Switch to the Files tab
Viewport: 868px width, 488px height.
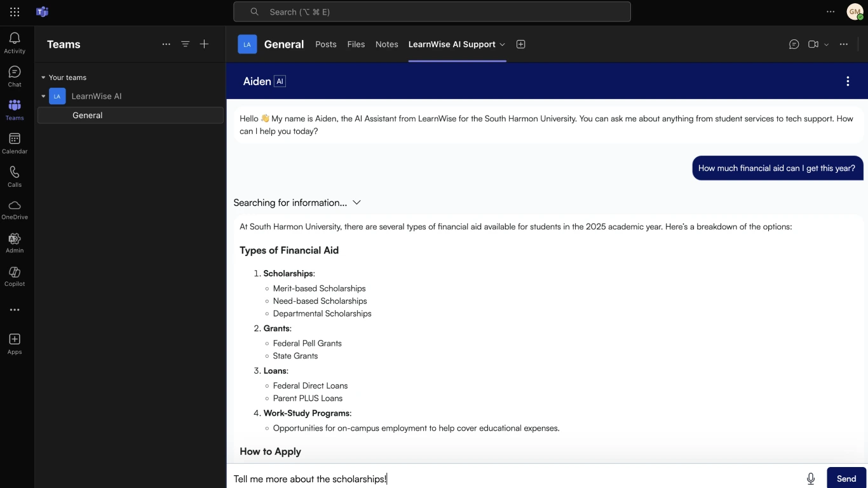coord(356,44)
